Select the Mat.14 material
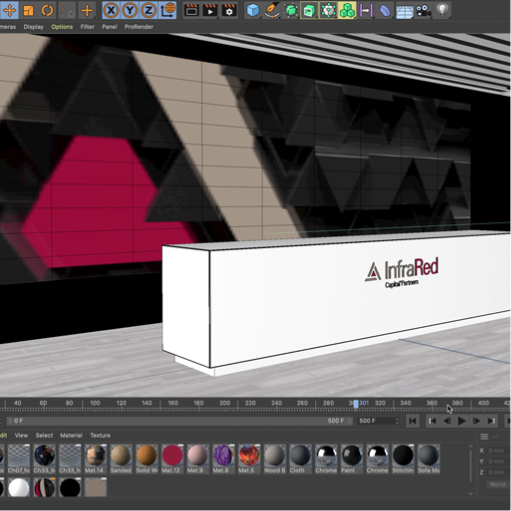This screenshot has width=511, height=511. (96, 459)
